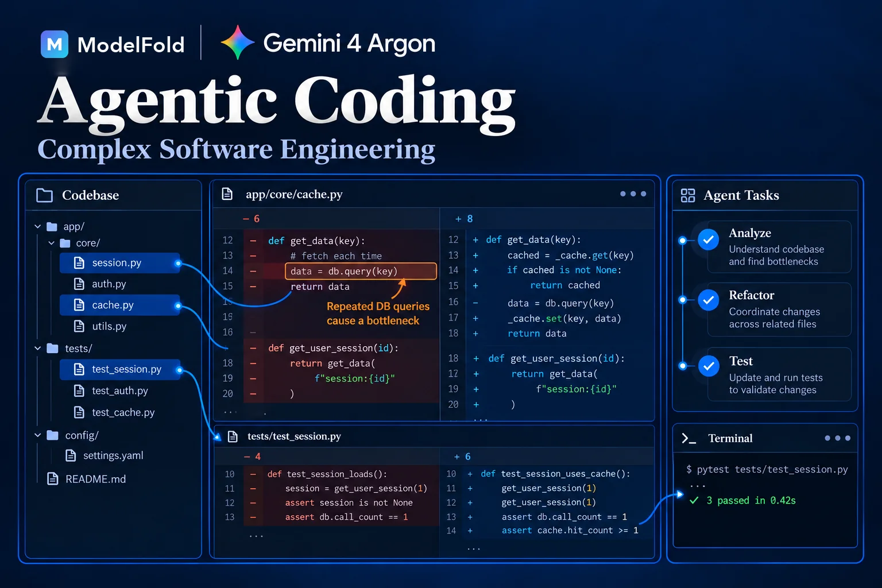Screen dimensions: 882x588
Task: Click the connector dot beside session.py
Action: click(178, 264)
